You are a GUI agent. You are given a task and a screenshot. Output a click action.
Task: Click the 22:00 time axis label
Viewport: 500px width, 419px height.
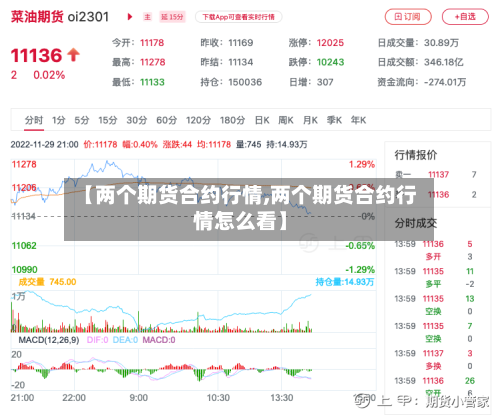point(74,398)
